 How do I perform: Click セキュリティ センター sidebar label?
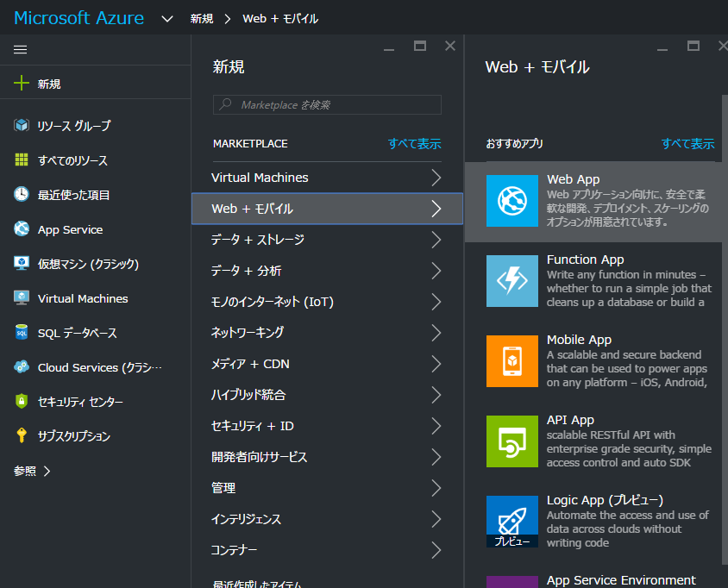(x=80, y=402)
